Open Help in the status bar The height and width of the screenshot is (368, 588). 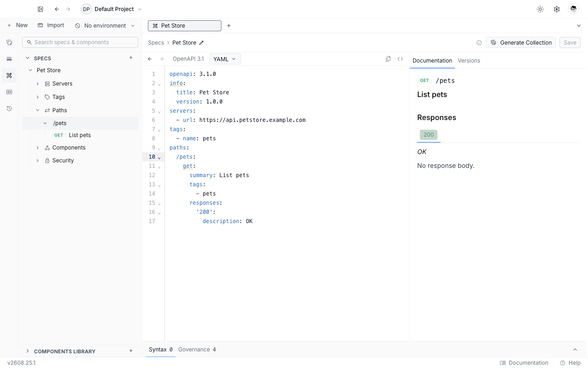571,363
